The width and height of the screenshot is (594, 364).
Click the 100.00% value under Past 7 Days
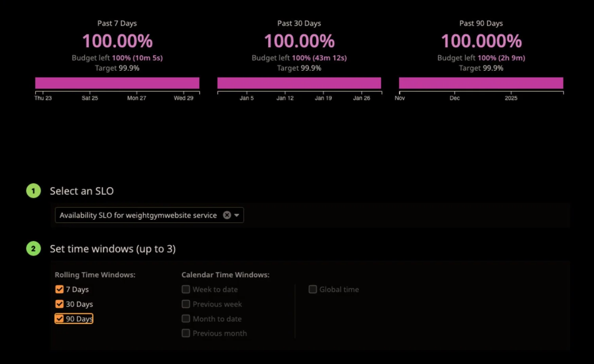117,41
